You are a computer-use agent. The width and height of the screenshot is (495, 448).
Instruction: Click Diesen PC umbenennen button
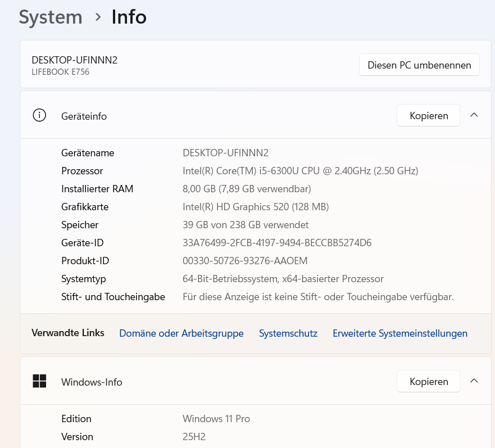419,65
